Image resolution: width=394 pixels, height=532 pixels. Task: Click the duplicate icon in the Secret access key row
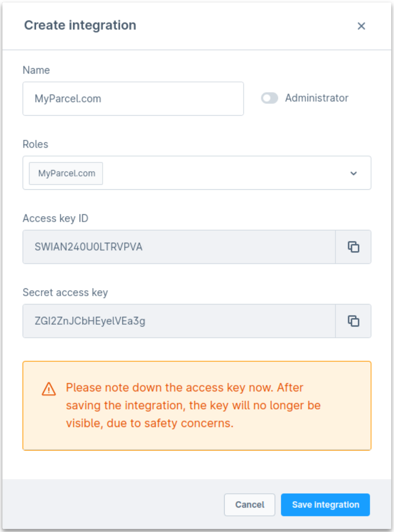(353, 321)
